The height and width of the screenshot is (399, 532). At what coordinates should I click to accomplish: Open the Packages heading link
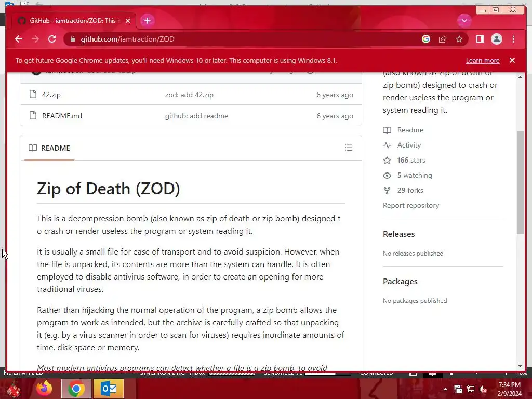point(400,281)
